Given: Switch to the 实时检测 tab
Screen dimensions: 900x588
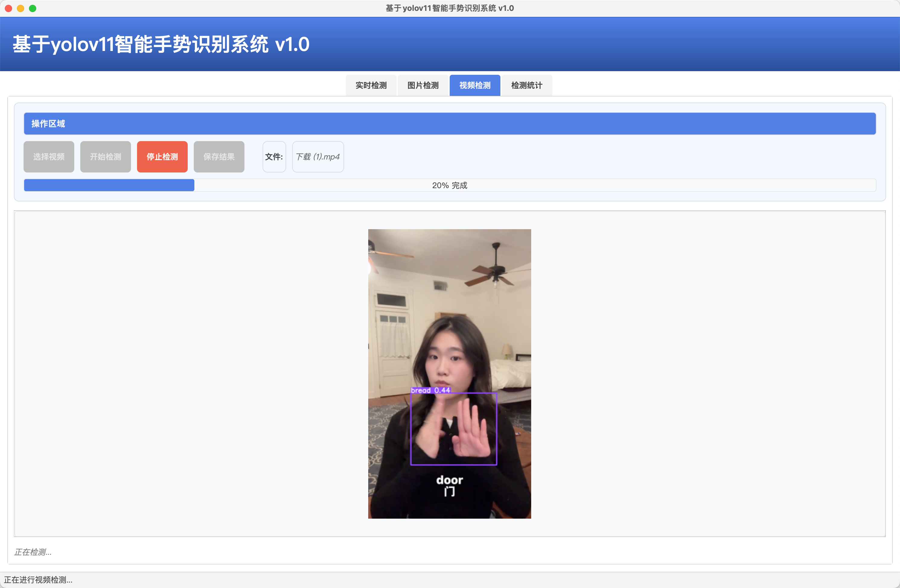Looking at the screenshot, I should [371, 85].
